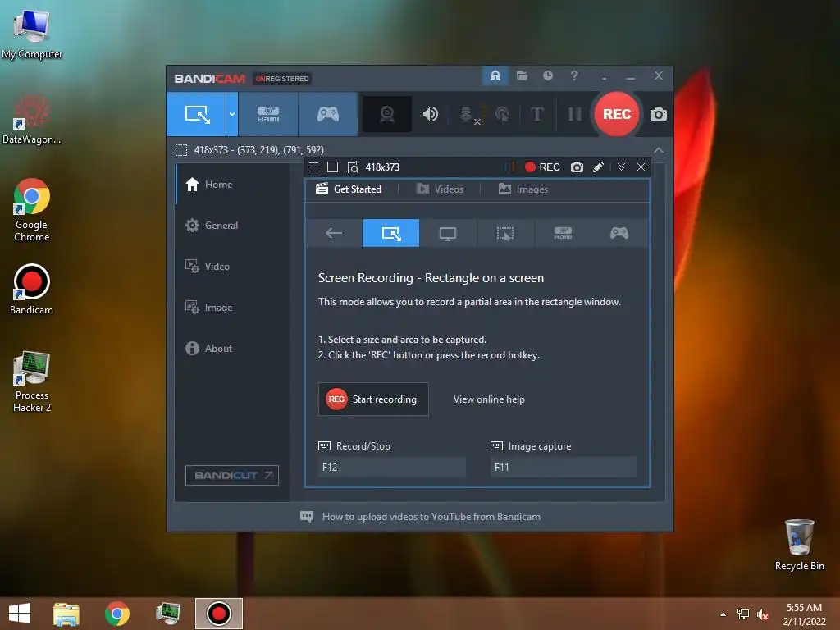Select the DataWagon desktop shortcut
840x630 pixels.
32,120
